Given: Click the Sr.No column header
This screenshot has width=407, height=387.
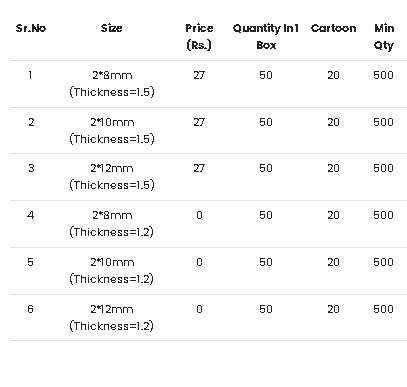Looking at the screenshot, I should click(x=31, y=28).
